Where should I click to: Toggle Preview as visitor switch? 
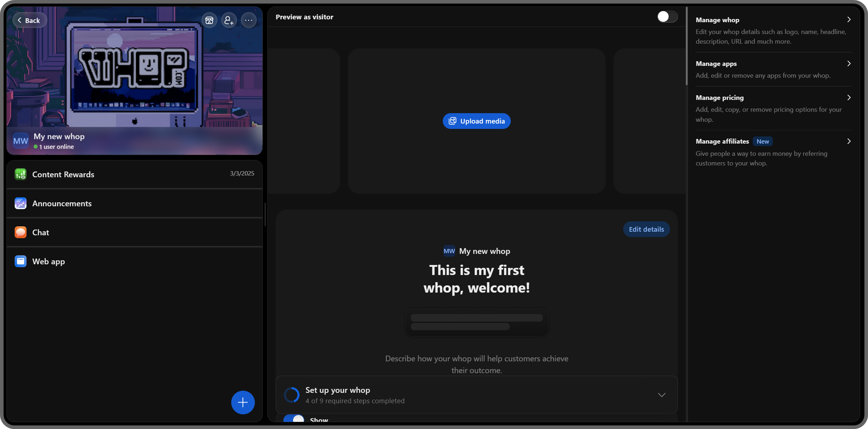(x=667, y=17)
